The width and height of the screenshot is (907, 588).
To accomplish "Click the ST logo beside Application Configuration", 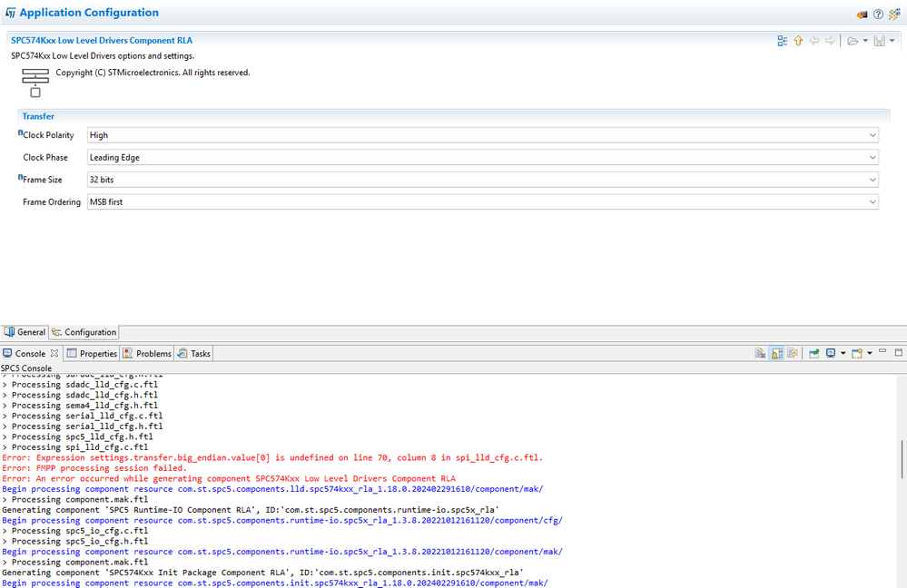I will [x=10, y=13].
